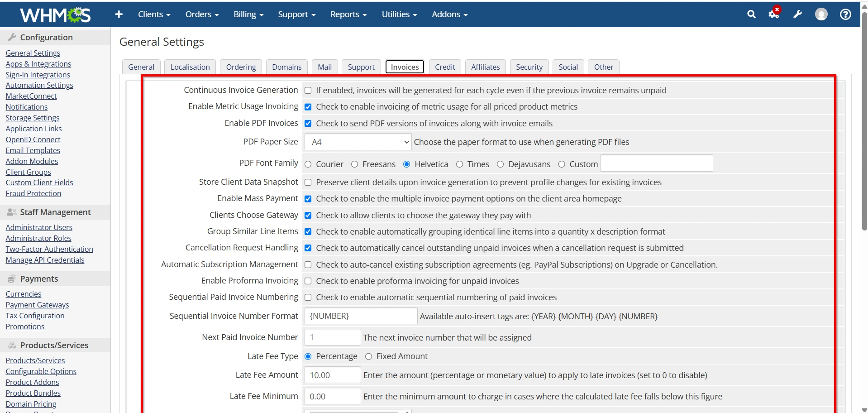This screenshot has width=868, height=413.
Task: Open the user avatar menu
Action: (821, 14)
